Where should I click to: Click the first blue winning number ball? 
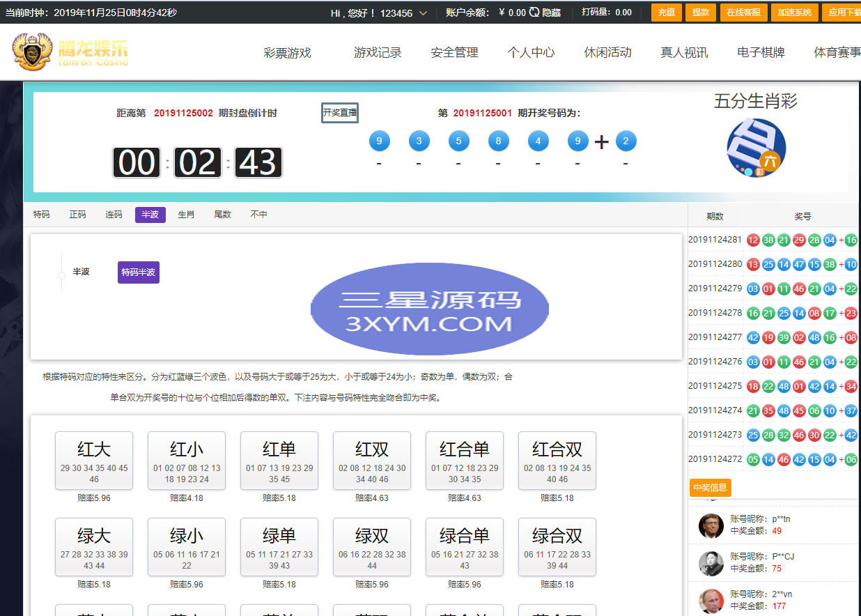point(379,141)
